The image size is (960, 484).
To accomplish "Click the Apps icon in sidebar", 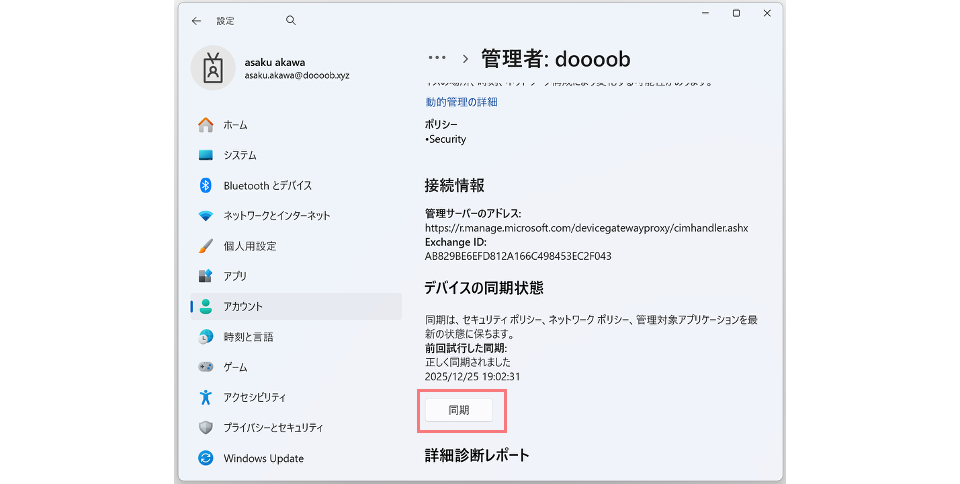I will [206, 276].
